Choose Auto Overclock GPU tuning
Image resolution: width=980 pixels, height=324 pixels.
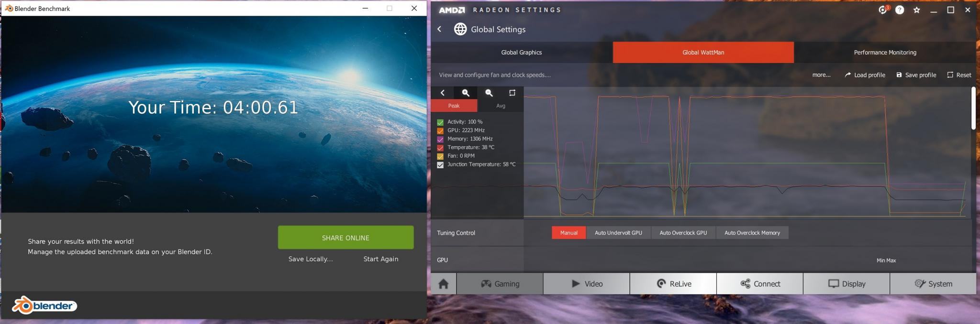tap(683, 233)
